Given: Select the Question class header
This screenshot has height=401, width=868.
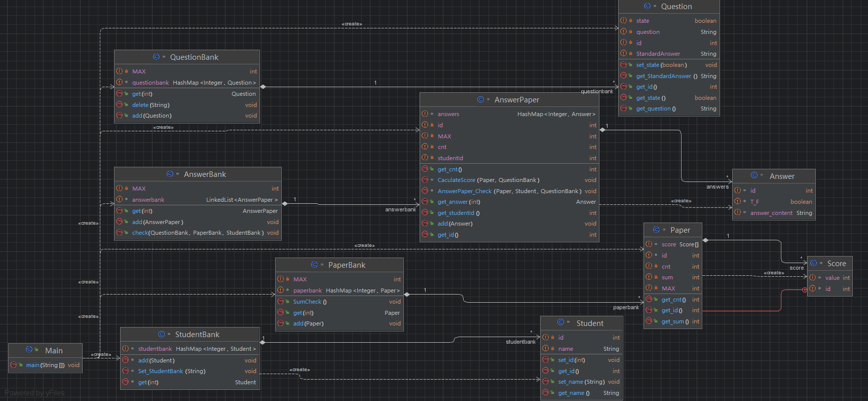Looking at the screenshot, I should click(669, 7).
